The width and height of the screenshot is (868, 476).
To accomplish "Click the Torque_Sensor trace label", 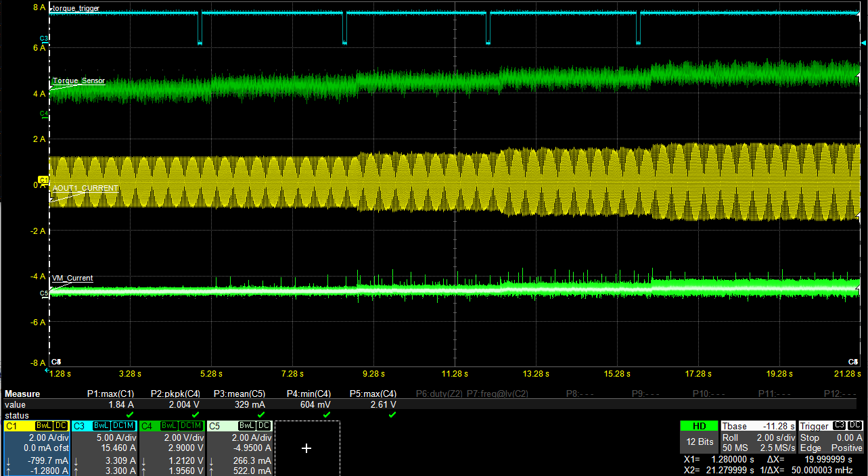I will 77,80.
